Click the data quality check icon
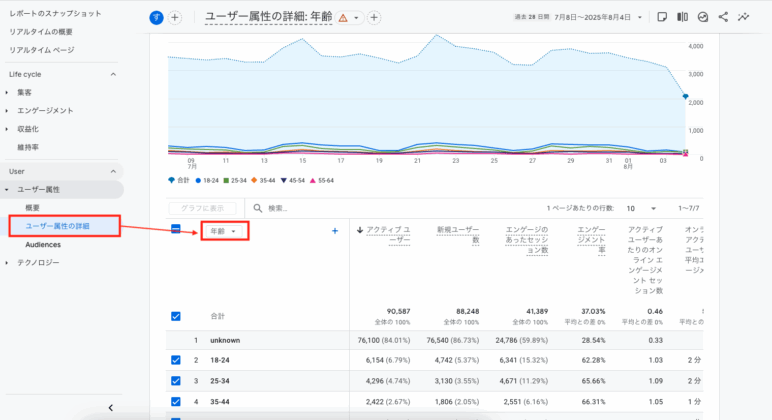Image resolution: width=772 pixels, height=420 pixels. click(703, 17)
